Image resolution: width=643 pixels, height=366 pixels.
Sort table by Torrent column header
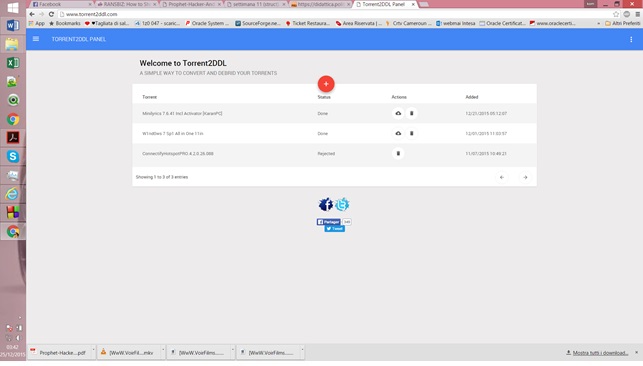pyautogui.click(x=149, y=97)
